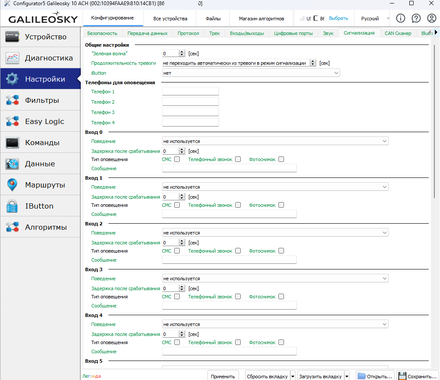Switch to the CAN Сканер tab
Viewport: 440px width, 380px height.
pyautogui.click(x=398, y=33)
